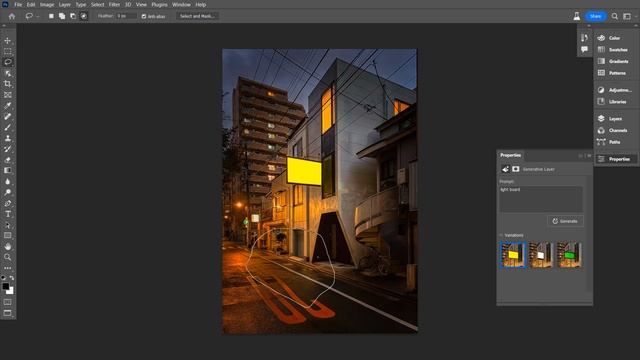The image size is (640, 360).
Task: Open the search magnifier icon near Share
Action: tap(615, 16)
